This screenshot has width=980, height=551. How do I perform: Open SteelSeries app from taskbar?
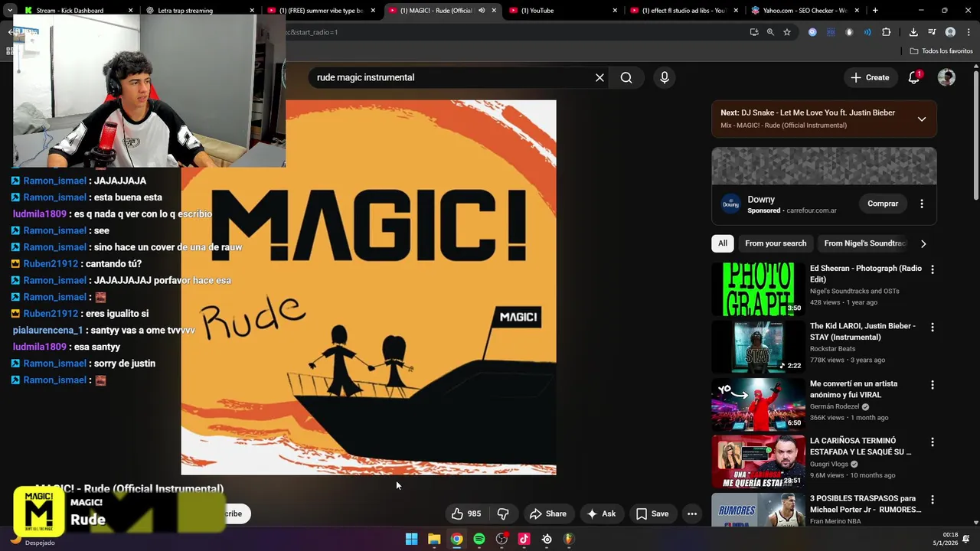[547, 539]
